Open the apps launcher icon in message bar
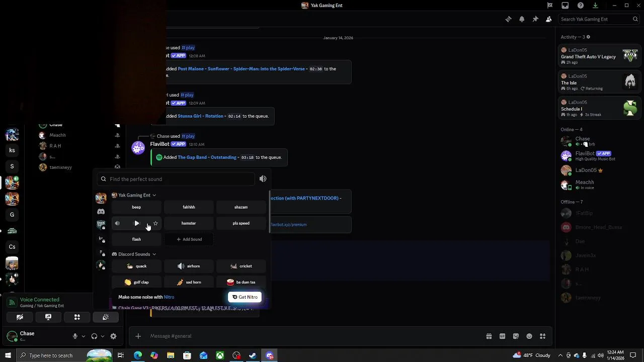Viewport: 644px width, 362px height. pos(542,336)
